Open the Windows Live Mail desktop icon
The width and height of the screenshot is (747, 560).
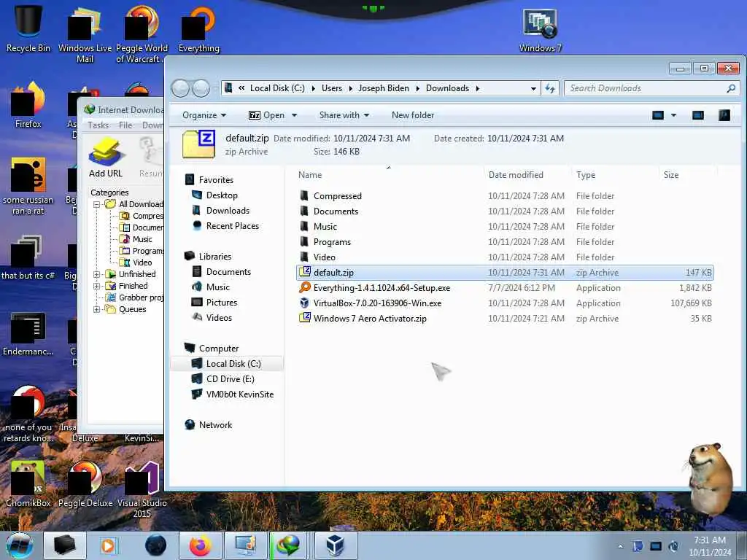click(x=85, y=34)
